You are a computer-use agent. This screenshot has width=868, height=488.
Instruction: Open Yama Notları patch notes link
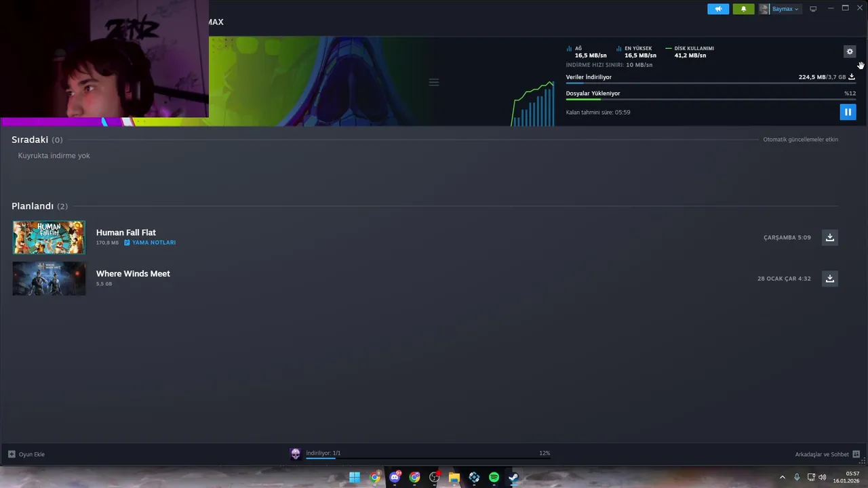[150, 243]
